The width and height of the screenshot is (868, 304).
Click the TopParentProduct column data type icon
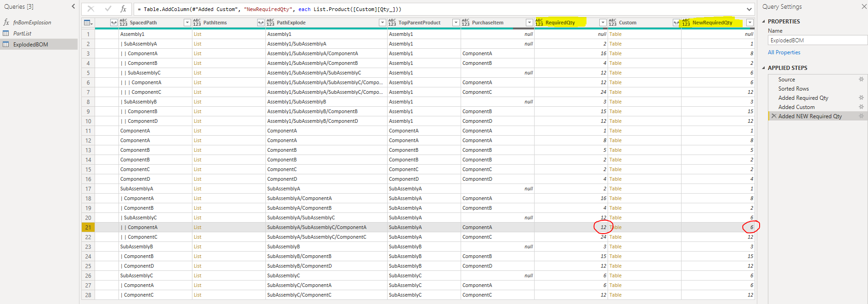click(392, 23)
